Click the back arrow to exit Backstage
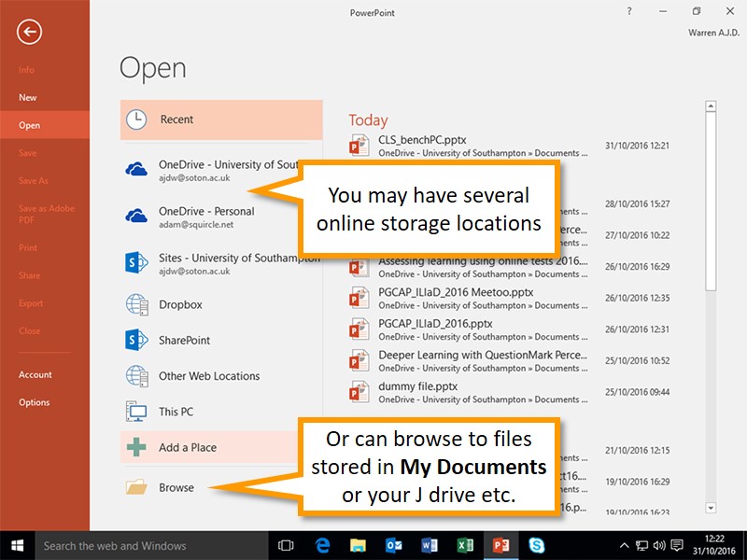Screen dimensions: 747x560 [x=29, y=32]
